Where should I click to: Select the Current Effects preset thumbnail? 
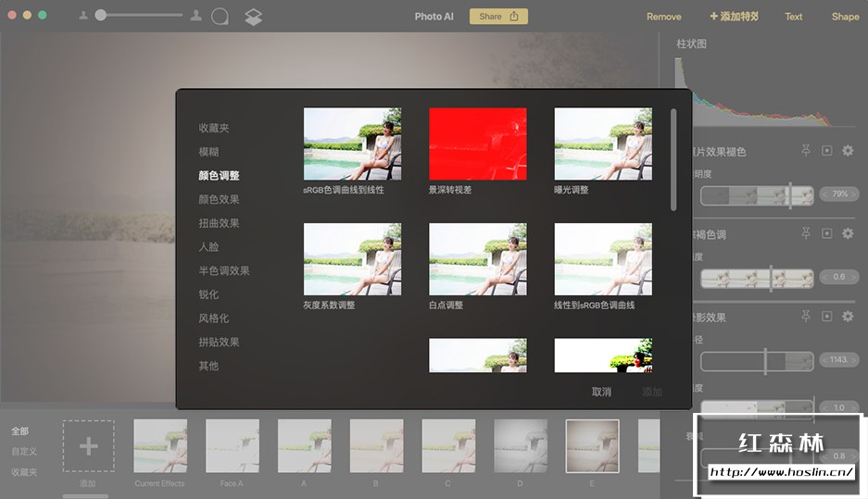pyautogui.click(x=160, y=446)
